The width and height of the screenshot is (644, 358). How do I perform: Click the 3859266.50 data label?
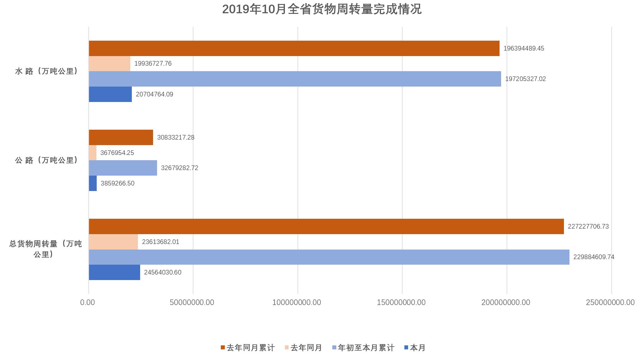tap(117, 183)
